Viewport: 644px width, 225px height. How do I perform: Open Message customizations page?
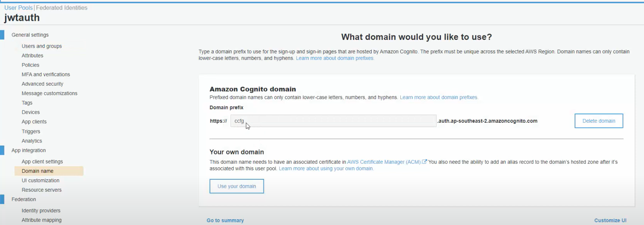click(50, 93)
